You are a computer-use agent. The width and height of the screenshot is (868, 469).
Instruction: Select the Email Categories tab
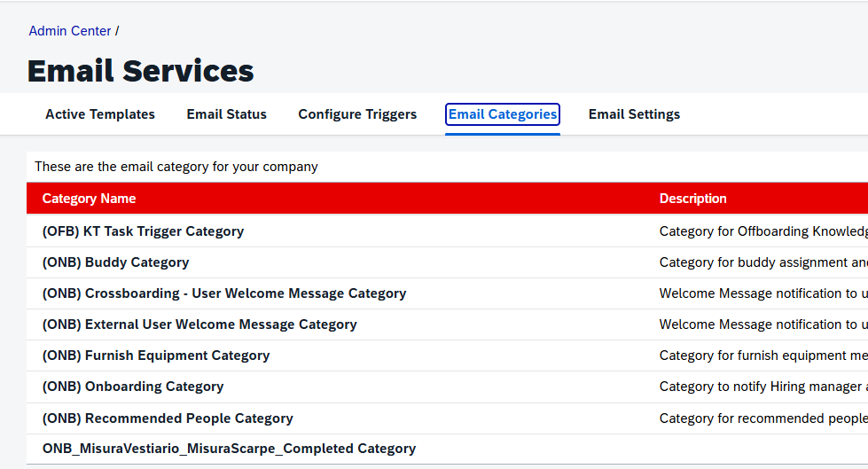[x=503, y=114]
